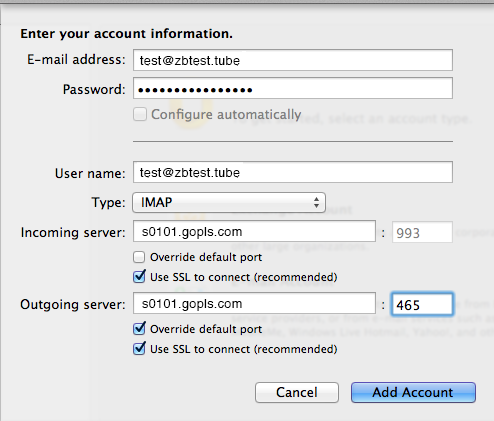Uncheck Override default port under Outgoing server
This screenshot has height=421, width=494.
click(139, 329)
